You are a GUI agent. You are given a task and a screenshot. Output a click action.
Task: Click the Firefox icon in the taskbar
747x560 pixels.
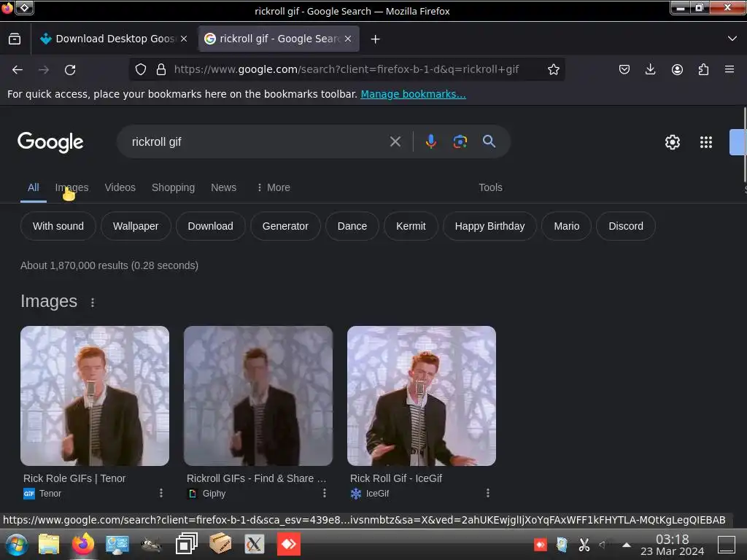point(83,544)
